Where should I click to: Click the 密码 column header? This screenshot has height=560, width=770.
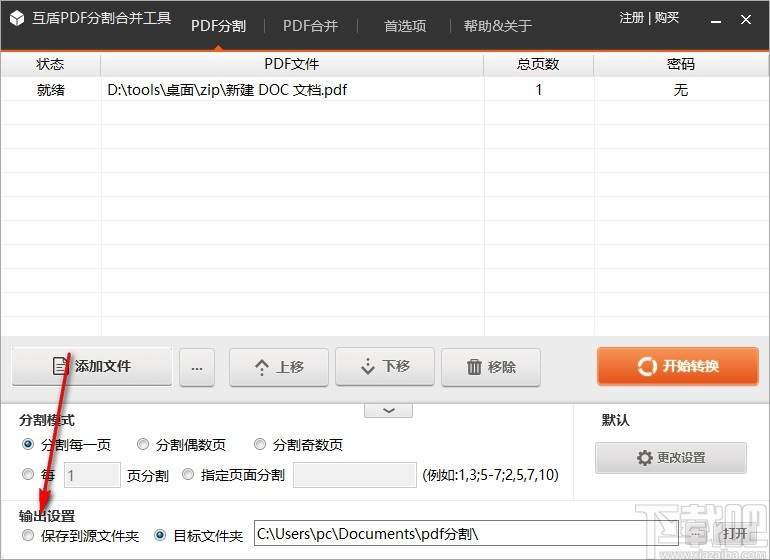coord(681,64)
